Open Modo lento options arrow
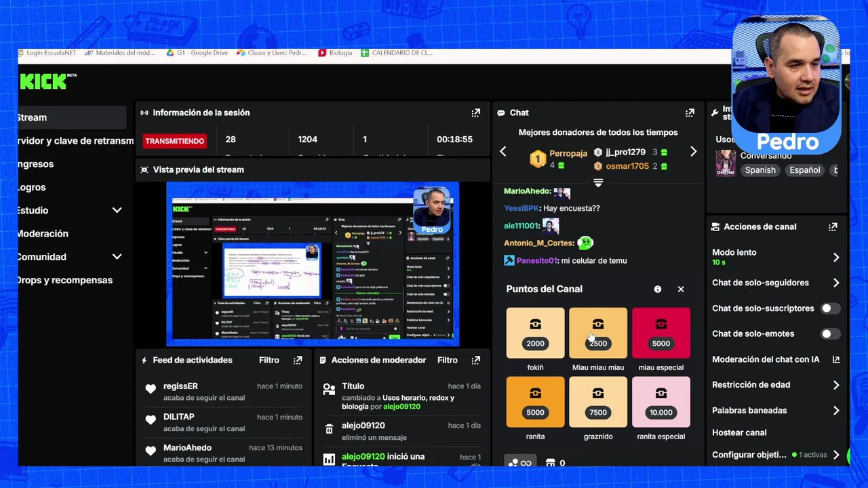 tap(835, 258)
